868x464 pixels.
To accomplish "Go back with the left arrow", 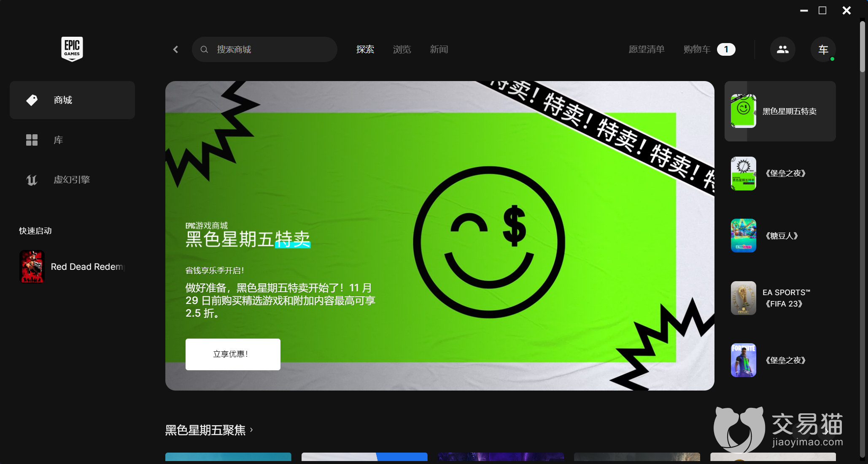I will pos(176,49).
